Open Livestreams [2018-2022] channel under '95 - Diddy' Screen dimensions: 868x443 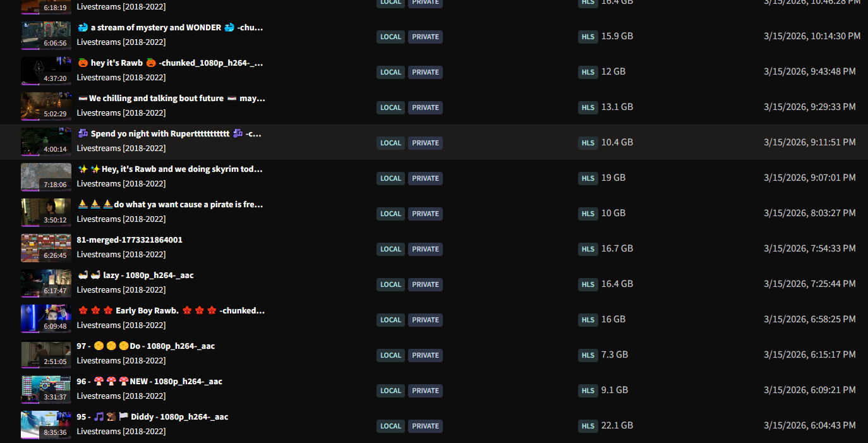click(121, 432)
